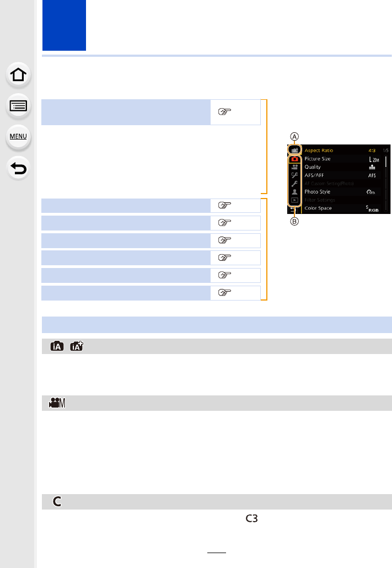This screenshot has height=568, width=392.
Task: Open the Playback menu tab
Action: click(294, 200)
